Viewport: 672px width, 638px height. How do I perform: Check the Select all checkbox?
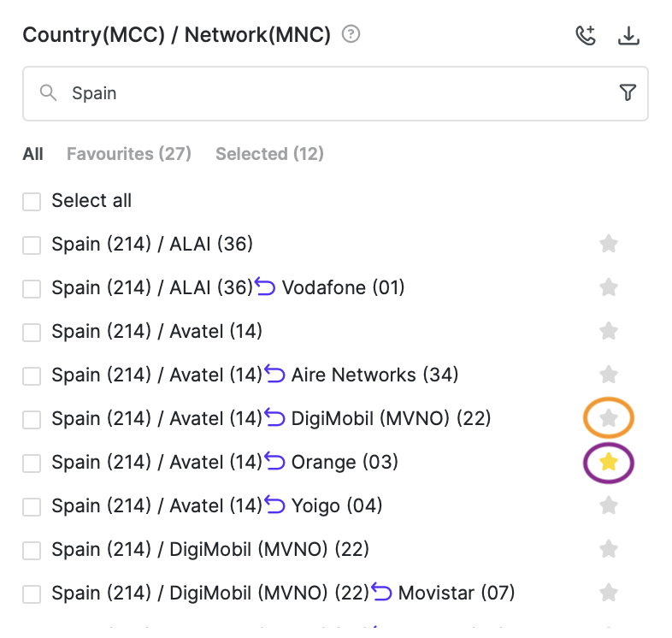(32, 201)
